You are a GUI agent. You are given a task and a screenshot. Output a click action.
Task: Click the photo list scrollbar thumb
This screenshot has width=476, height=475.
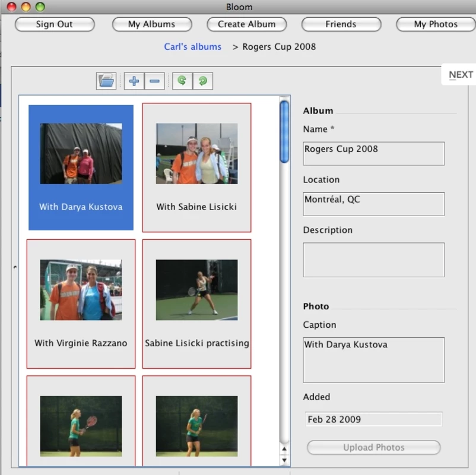point(284,132)
